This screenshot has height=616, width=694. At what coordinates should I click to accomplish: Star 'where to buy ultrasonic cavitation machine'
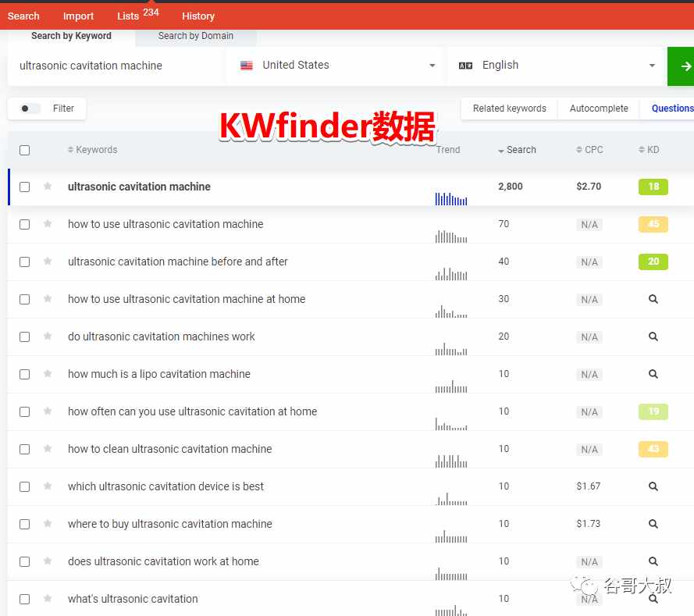click(x=48, y=524)
